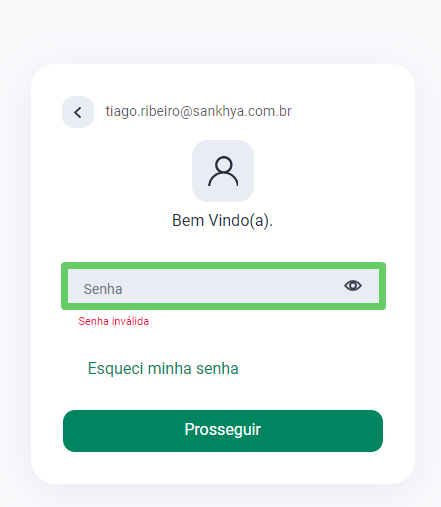The image size is (441, 507).
Task: Click the empty area inside the password box
Action: [x=230, y=286]
